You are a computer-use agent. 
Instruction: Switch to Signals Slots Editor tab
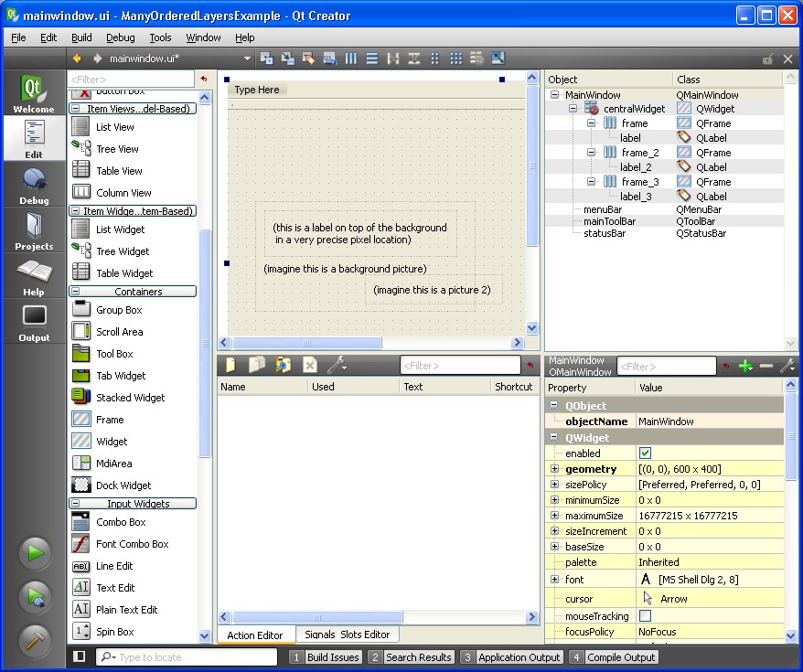(347, 635)
